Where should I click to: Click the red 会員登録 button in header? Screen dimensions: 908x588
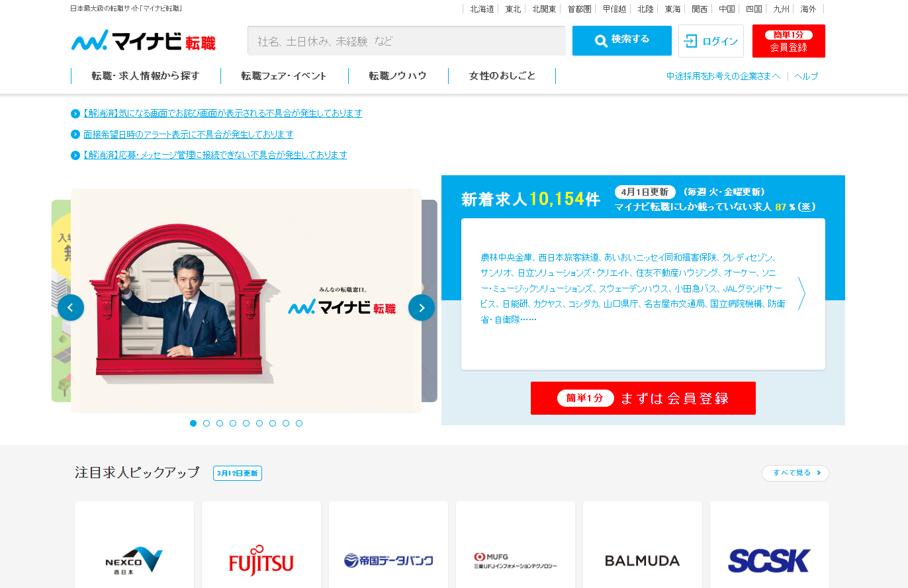click(x=789, y=41)
